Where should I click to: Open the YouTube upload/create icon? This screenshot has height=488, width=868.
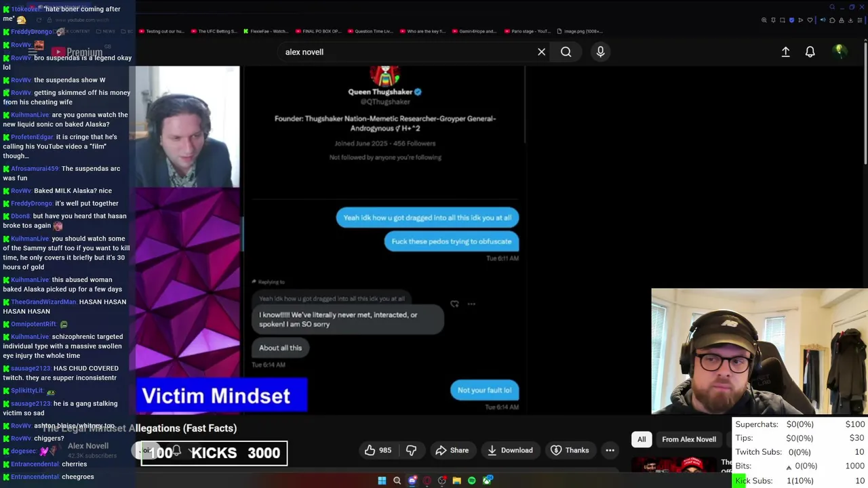785,52
